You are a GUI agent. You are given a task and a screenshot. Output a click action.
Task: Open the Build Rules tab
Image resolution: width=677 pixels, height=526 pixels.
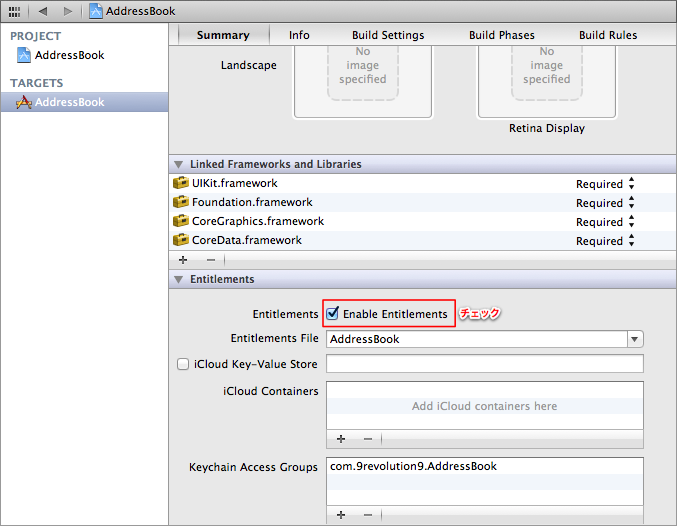click(x=608, y=35)
